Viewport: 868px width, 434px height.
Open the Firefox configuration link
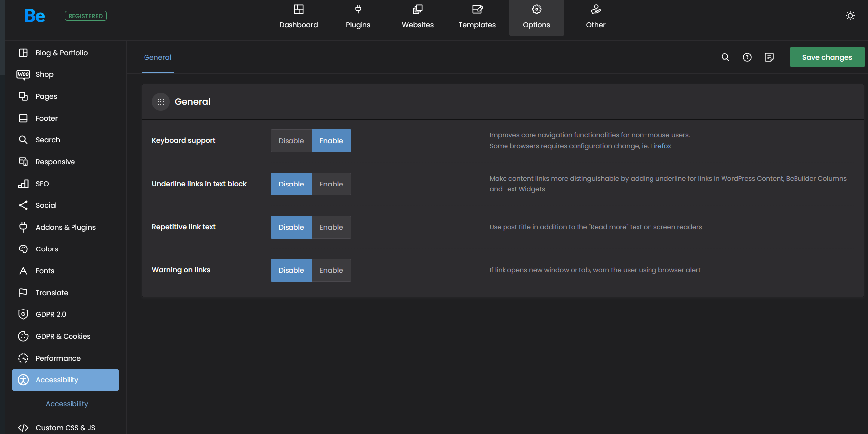tap(660, 146)
